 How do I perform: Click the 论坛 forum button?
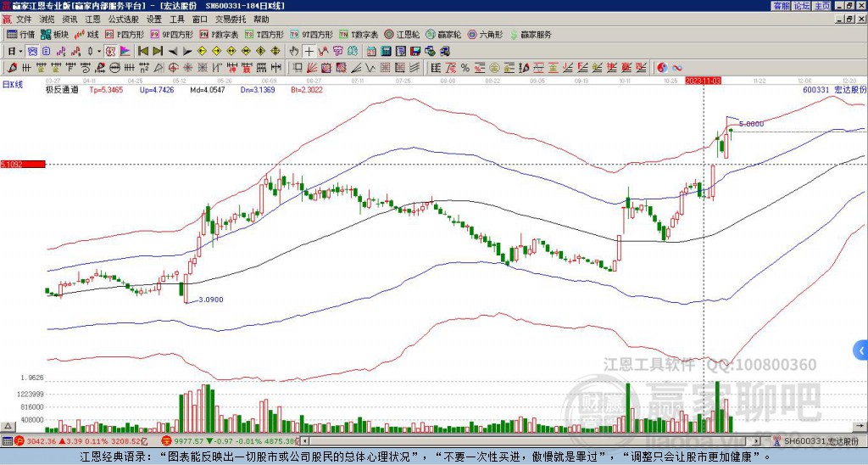coord(802,6)
